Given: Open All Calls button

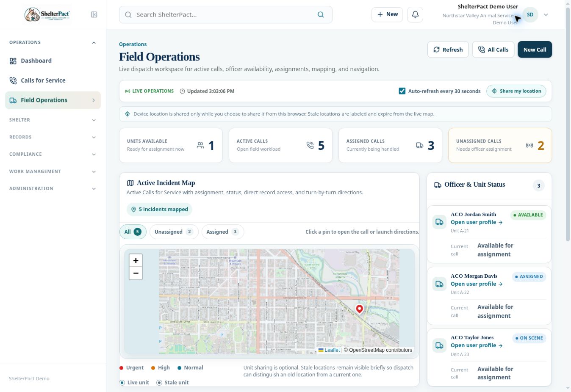Looking at the screenshot, I should pyautogui.click(x=493, y=50).
